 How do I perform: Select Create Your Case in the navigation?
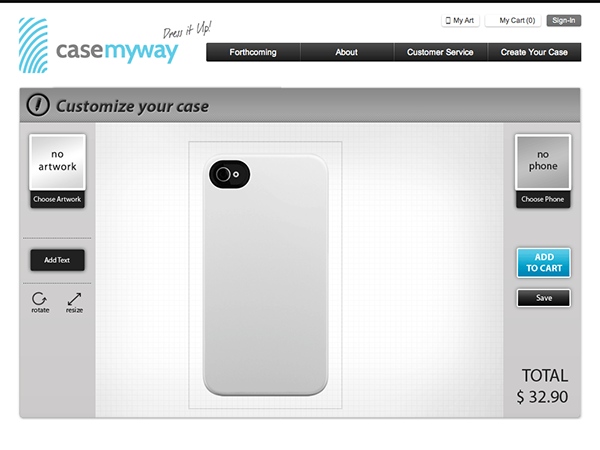(534, 52)
